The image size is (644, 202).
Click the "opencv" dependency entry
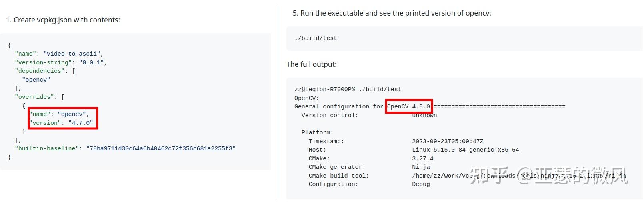[x=36, y=80]
